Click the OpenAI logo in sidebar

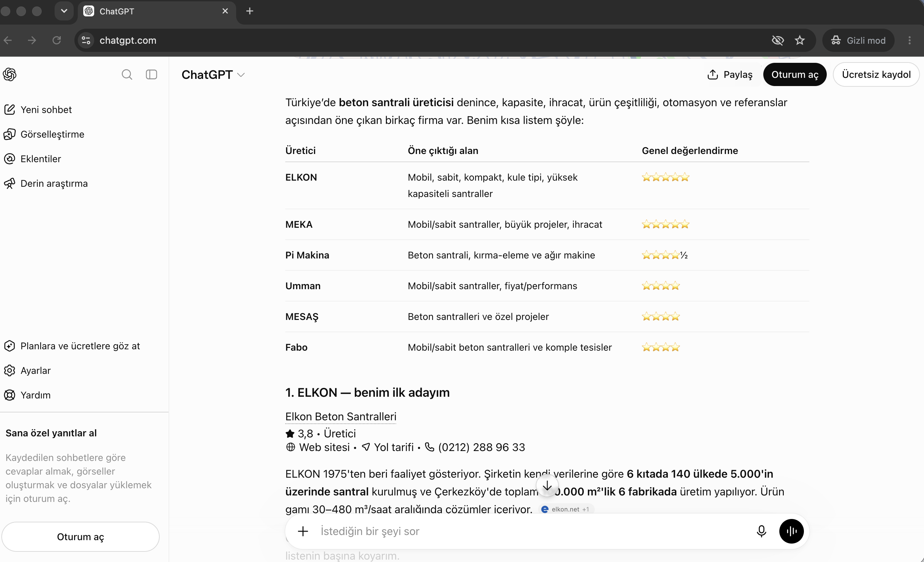10,74
